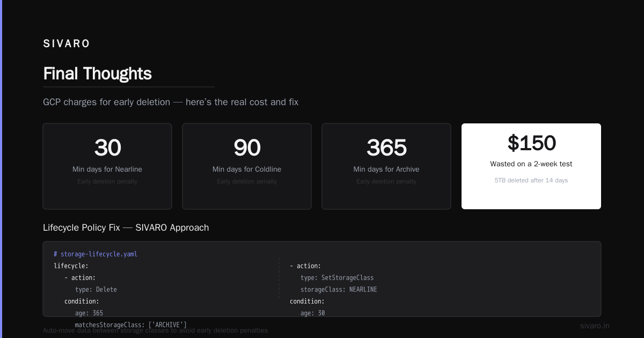Click 'Lifecycle Policy Fix — SIVARO Approach' heading

click(x=126, y=227)
